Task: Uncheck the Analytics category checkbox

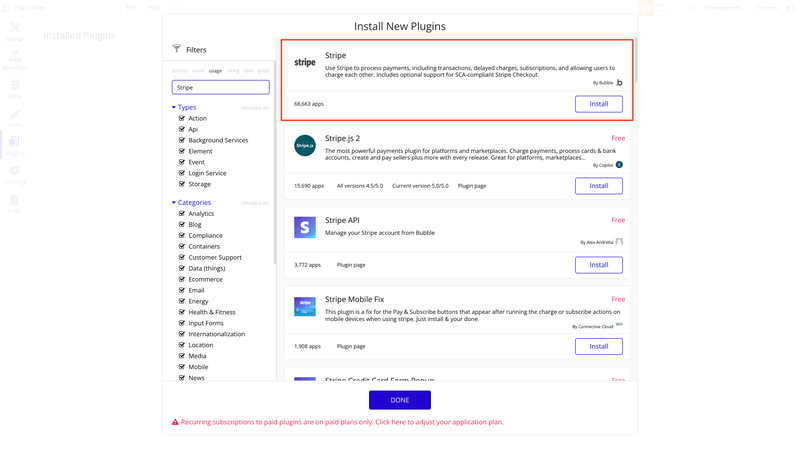Action: (182, 213)
